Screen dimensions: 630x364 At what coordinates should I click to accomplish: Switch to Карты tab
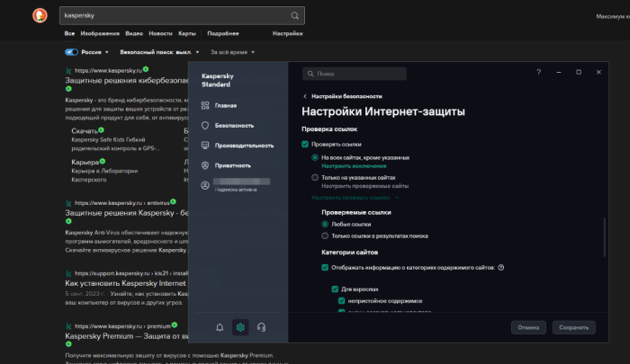coord(187,34)
